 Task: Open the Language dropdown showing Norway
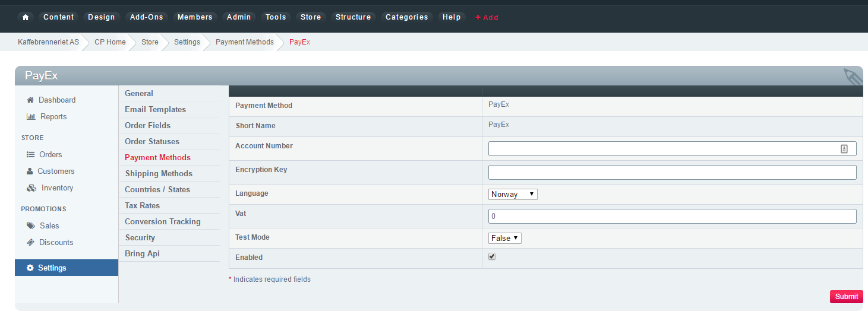pos(513,194)
